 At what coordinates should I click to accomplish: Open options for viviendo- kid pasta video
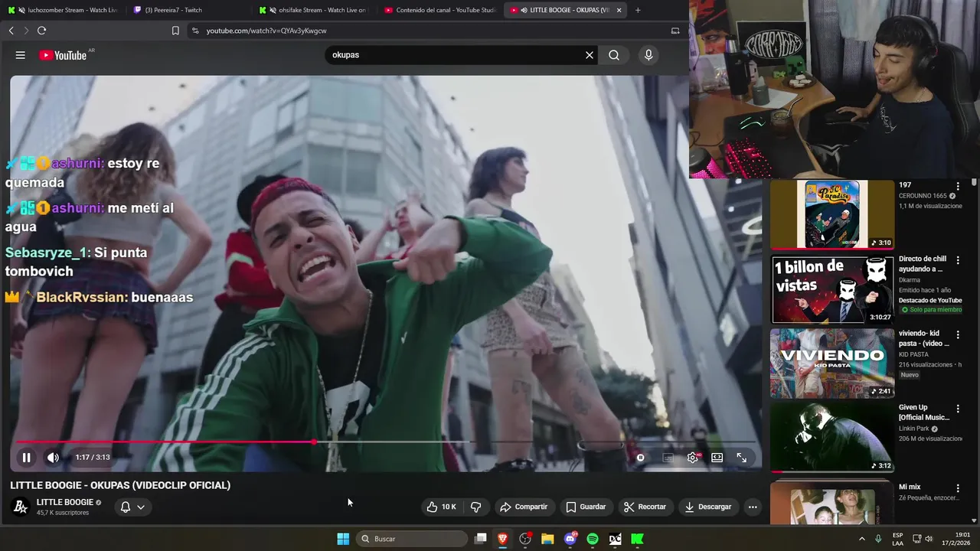(958, 334)
